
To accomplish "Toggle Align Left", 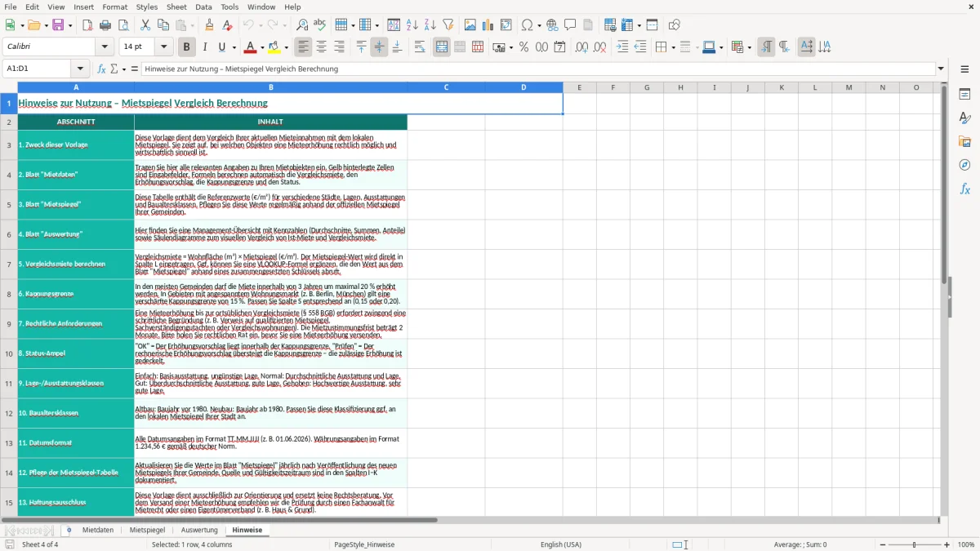I will (x=304, y=47).
